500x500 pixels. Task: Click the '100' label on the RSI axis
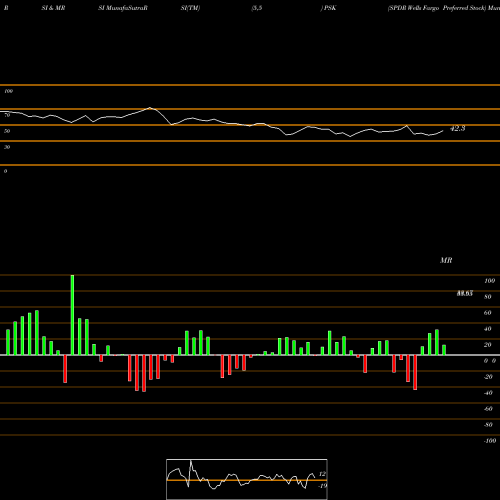[x=8, y=91]
